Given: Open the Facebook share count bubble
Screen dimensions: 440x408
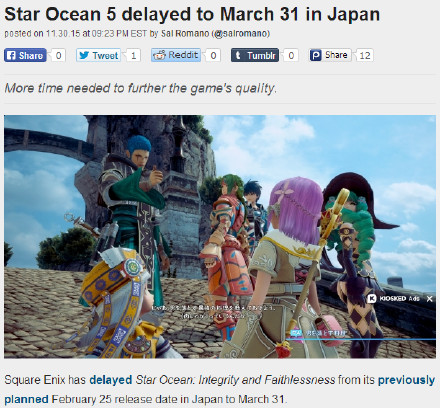Looking at the screenshot, I should click(x=58, y=55).
